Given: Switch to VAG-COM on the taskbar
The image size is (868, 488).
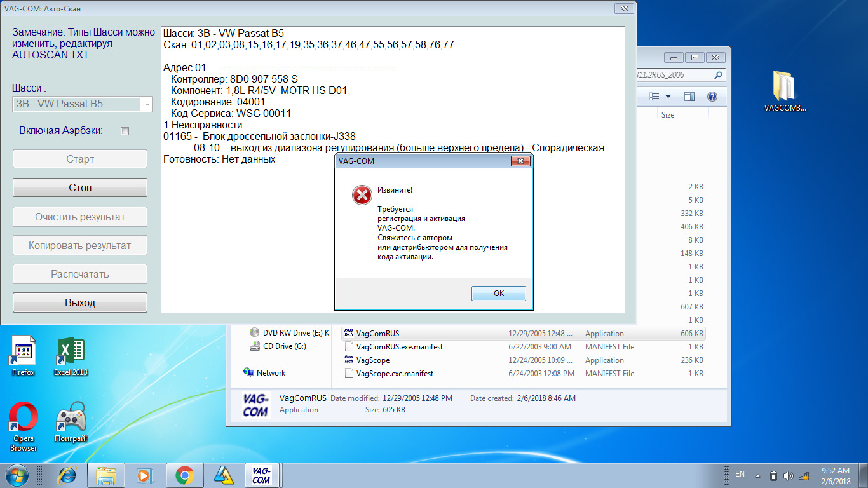Looking at the screenshot, I should 262,475.
